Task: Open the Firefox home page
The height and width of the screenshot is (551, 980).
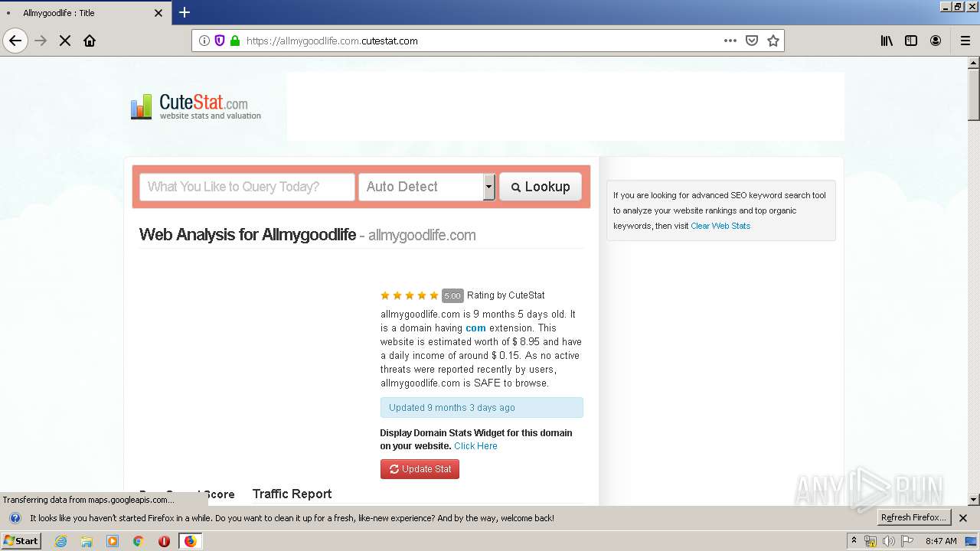Action: (90, 41)
